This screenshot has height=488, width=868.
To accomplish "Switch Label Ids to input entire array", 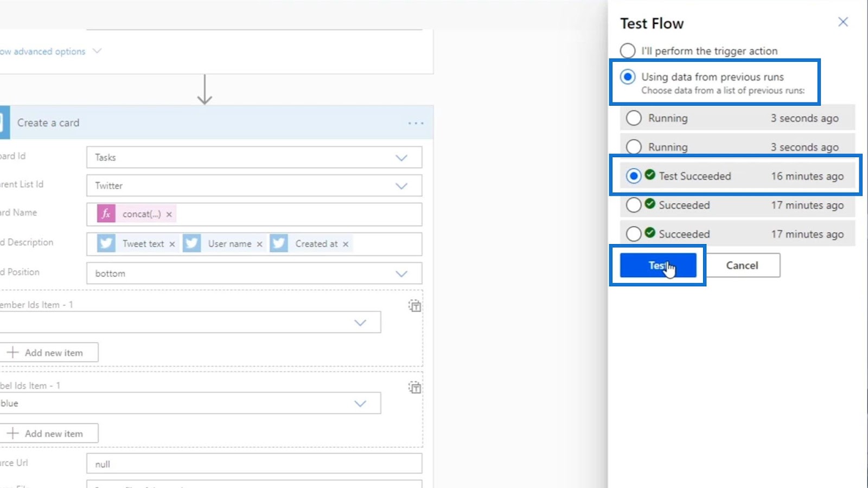I will tap(414, 387).
